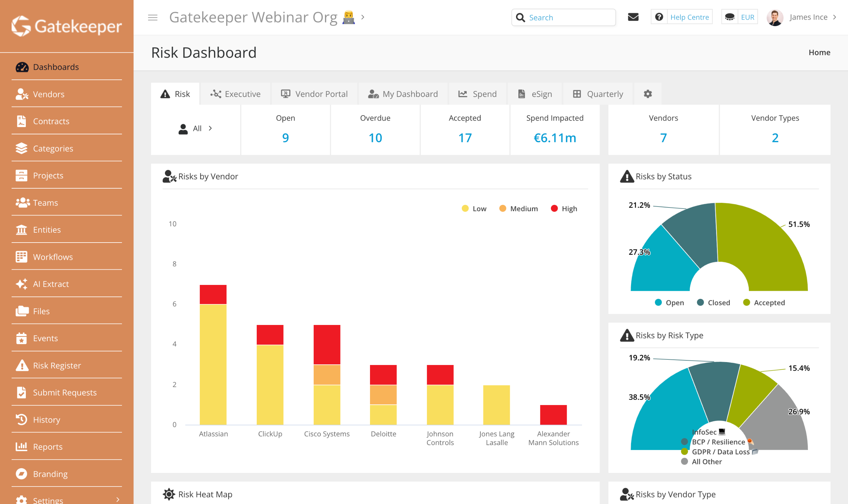
Task: Open Risk Register in sidebar
Action: pyautogui.click(x=56, y=365)
